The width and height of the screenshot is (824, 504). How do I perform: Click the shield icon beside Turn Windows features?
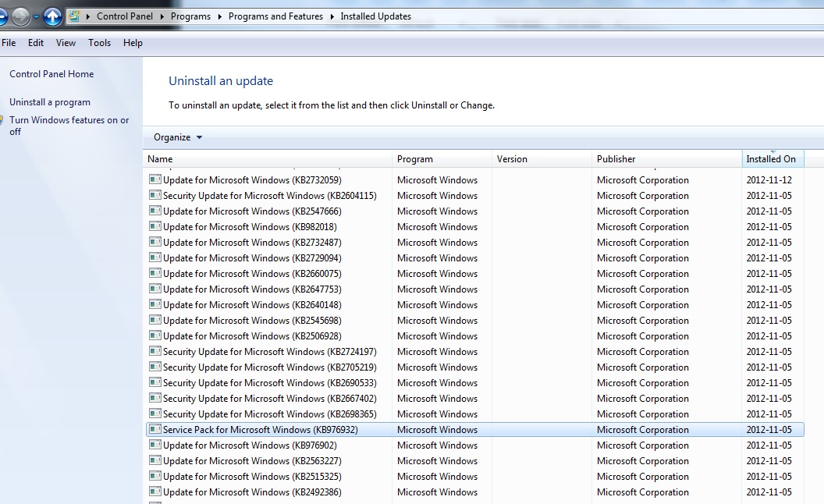pyautogui.click(x=3, y=121)
